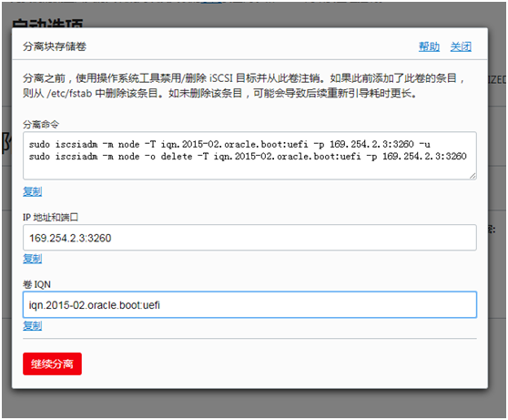This screenshot has height=420, width=508.
Task: Focus the 分离命令 command text area
Action: tap(249, 156)
